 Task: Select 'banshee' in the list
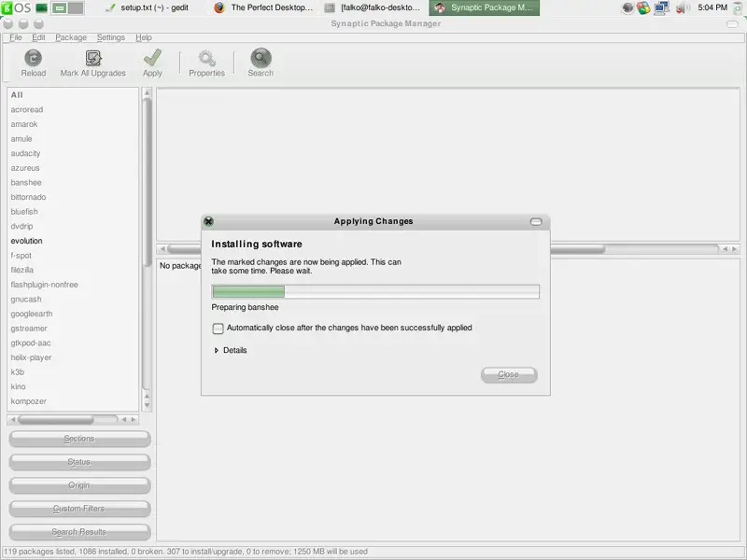point(73,183)
